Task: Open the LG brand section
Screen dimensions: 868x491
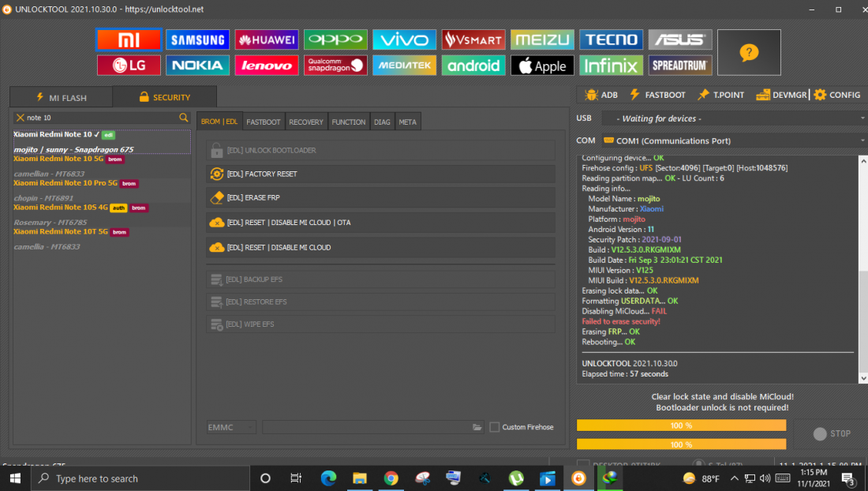Action: click(x=129, y=66)
